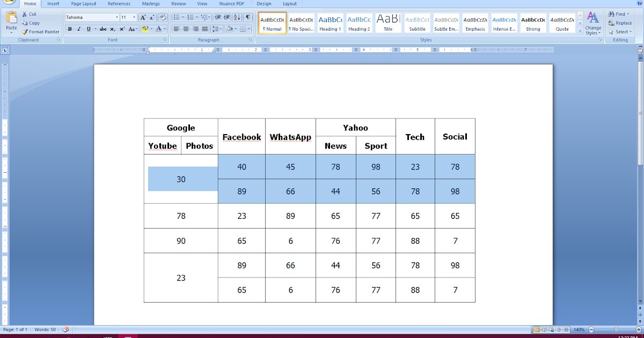Screen dimensions: 644x338
Task: Apply strikethrough formatting
Action: coord(103,29)
